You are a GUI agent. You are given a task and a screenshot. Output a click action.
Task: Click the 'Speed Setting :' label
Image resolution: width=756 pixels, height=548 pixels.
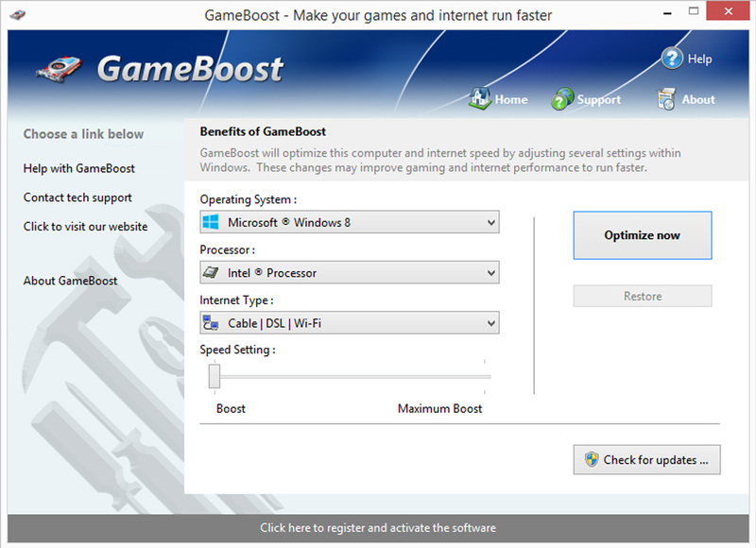[x=238, y=350]
